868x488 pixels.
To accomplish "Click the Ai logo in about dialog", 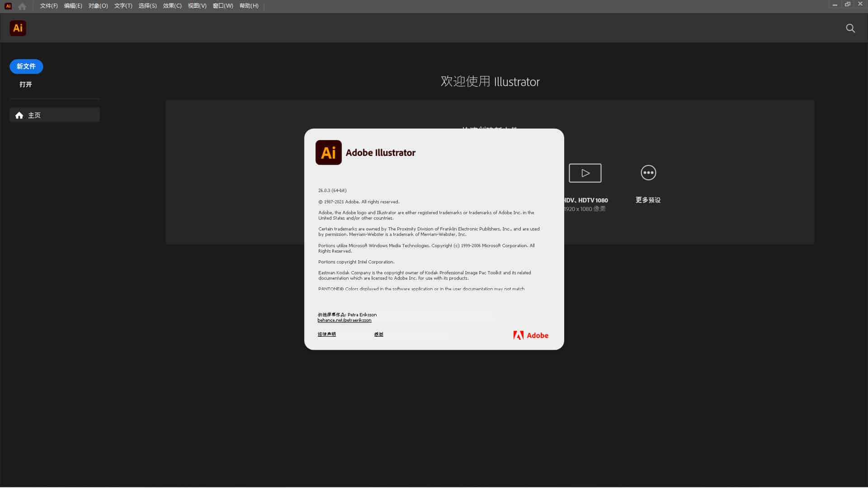I will (329, 153).
